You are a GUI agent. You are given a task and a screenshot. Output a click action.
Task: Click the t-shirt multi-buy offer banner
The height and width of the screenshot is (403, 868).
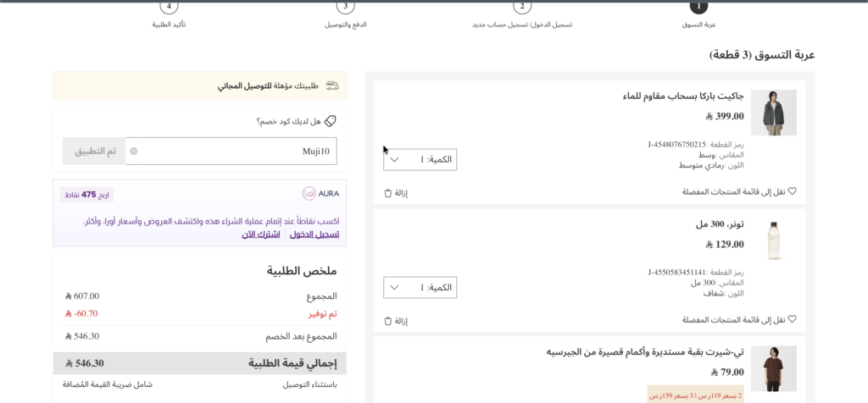tap(695, 395)
